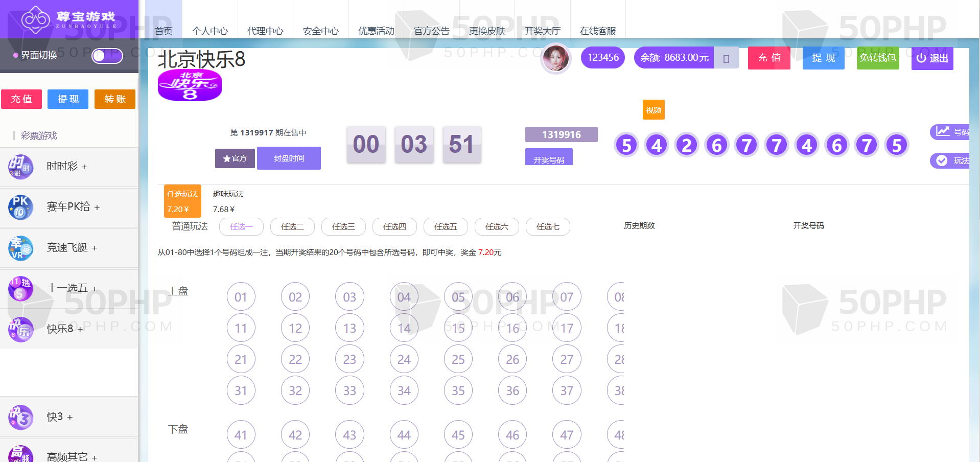Screen dimensions: 980x462
Task: Expand the 时时彩 plus submenu
Action: [84, 167]
